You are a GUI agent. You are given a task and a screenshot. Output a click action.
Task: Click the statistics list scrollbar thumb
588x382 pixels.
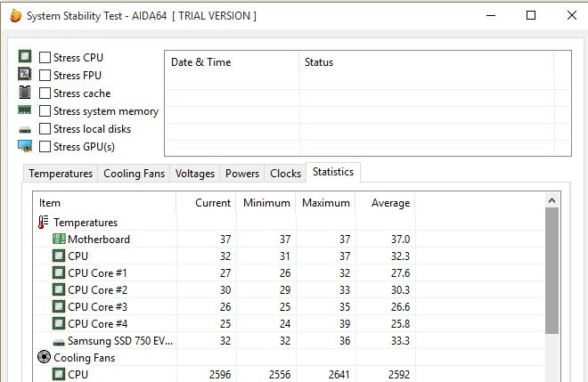tap(551, 271)
